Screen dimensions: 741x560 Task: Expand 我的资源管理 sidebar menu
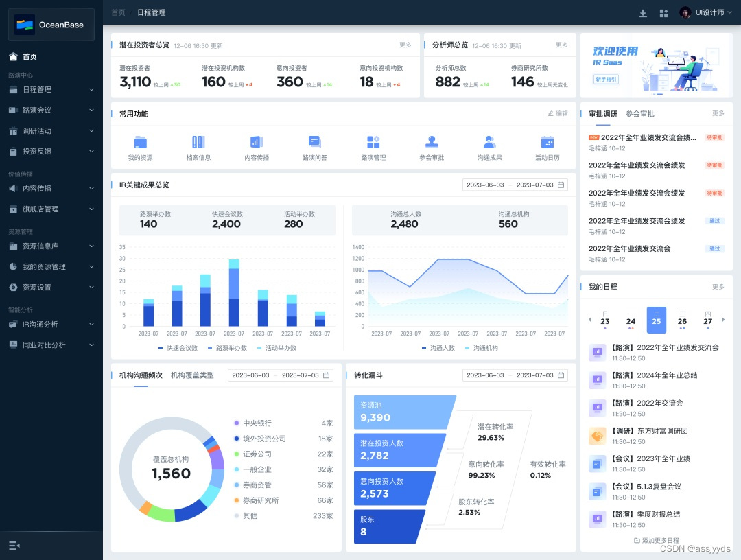(x=92, y=266)
